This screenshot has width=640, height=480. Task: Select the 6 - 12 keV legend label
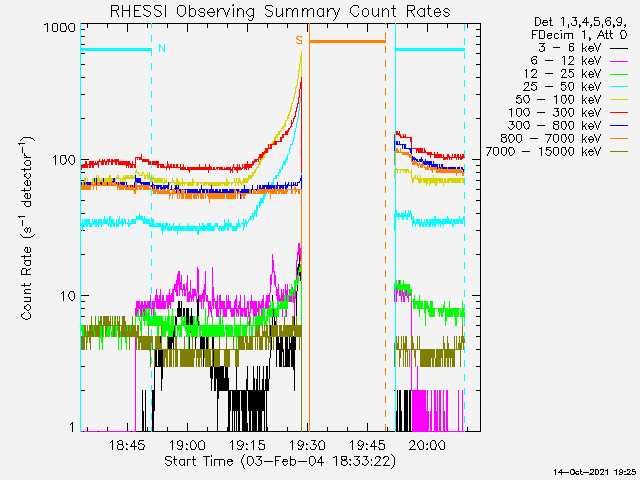pyautogui.click(x=566, y=61)
